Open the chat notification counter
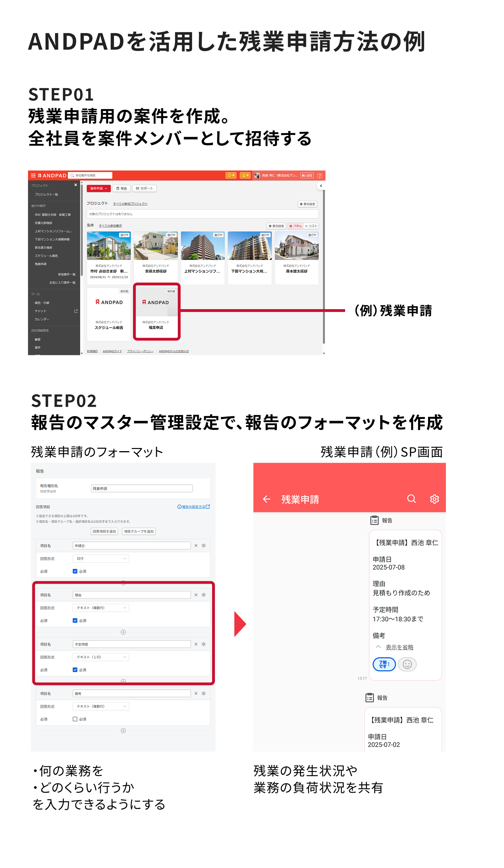This screenshot has height=868, width=504. (231, 176)
